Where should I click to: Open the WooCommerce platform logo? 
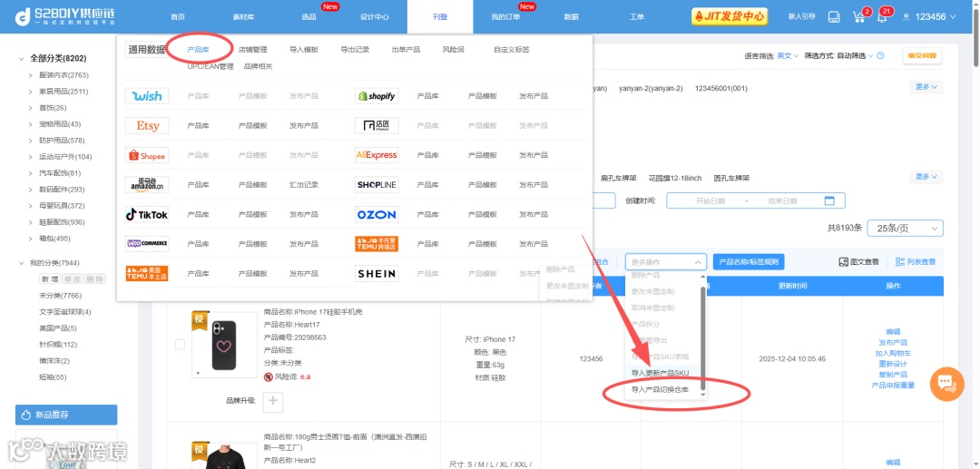[147, 243]
